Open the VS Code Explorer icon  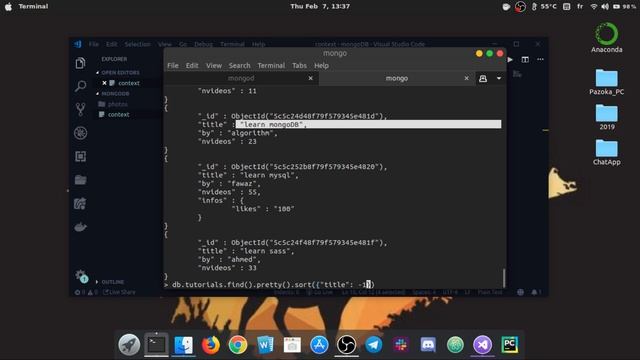pos(80,63)
